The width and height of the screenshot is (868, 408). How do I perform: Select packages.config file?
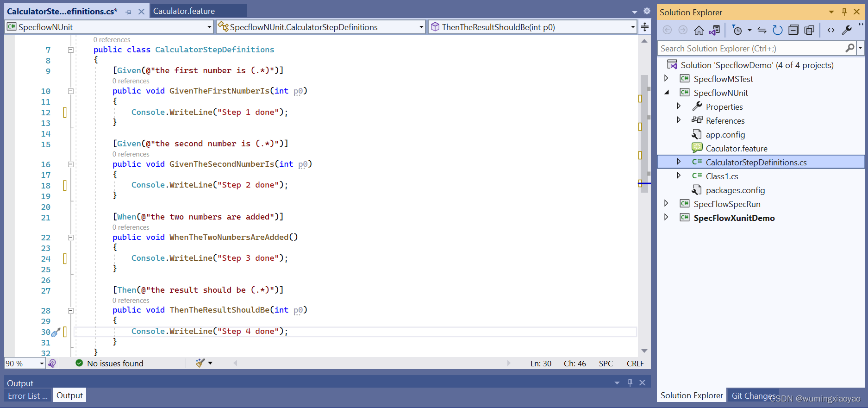click(x=735, y=190)
